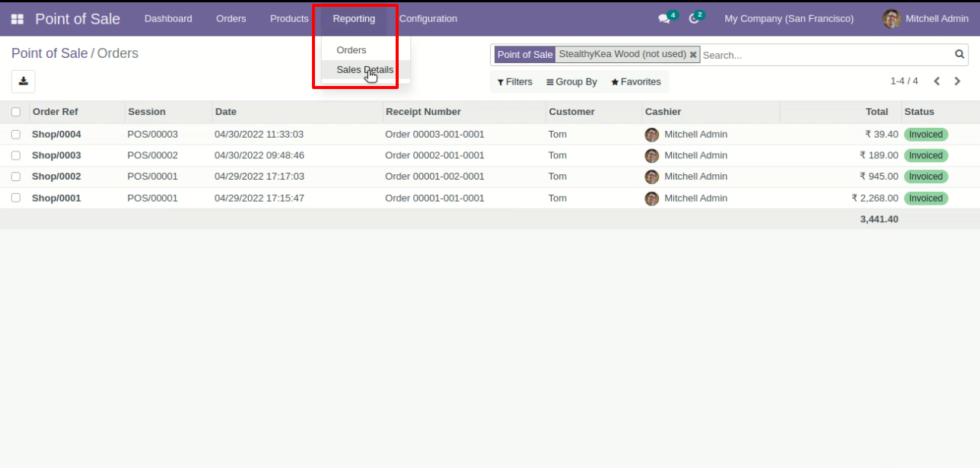Sort by Customer column header
This screenshot has height=468, width=980.
point(594,112)
